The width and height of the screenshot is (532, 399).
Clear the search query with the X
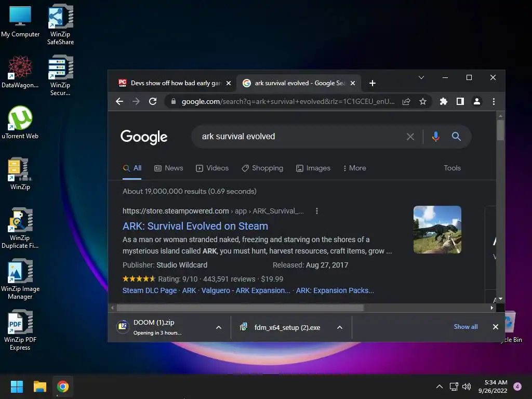[410, 137]
